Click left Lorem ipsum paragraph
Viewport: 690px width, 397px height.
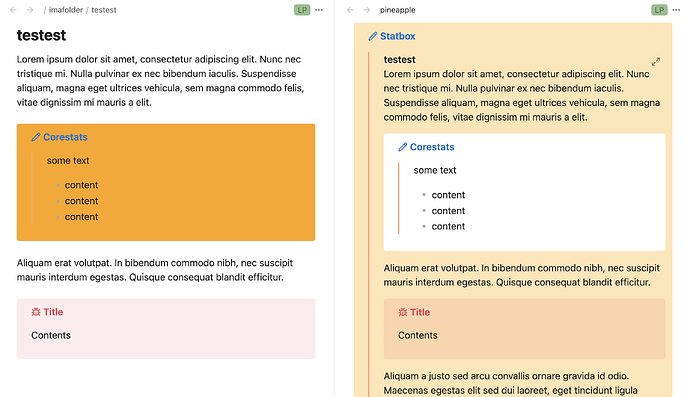161,81
